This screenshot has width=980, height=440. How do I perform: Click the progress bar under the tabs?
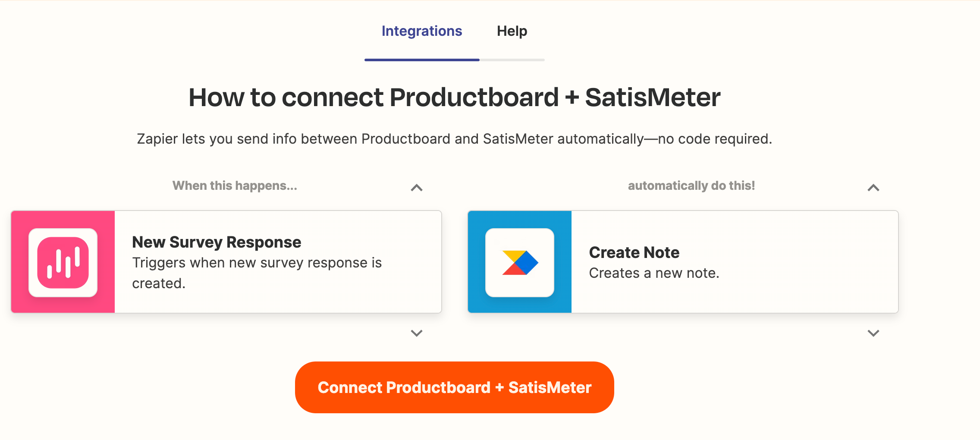tap(454, 60)
